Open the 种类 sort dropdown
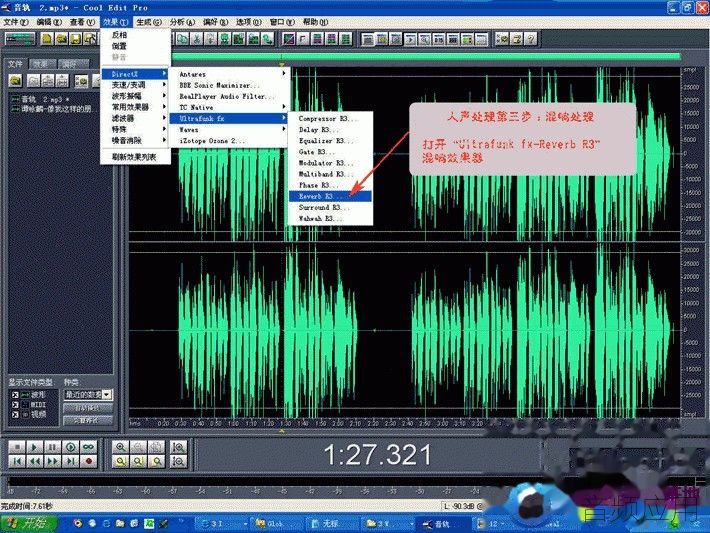710x533 pixels. pos(88,395)
